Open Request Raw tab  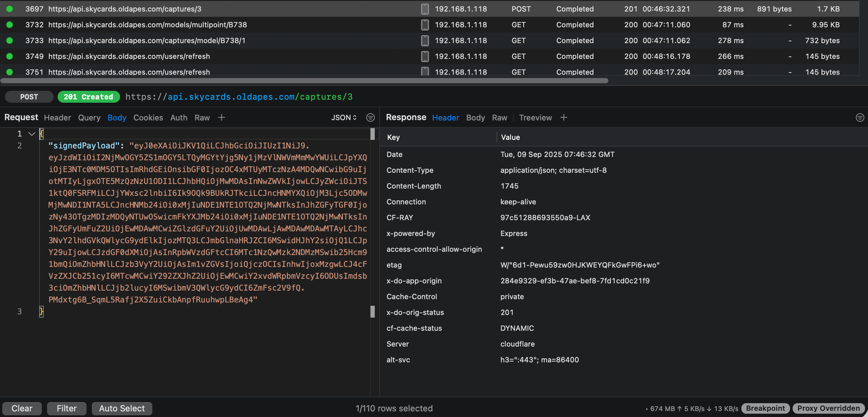point(202,117)
